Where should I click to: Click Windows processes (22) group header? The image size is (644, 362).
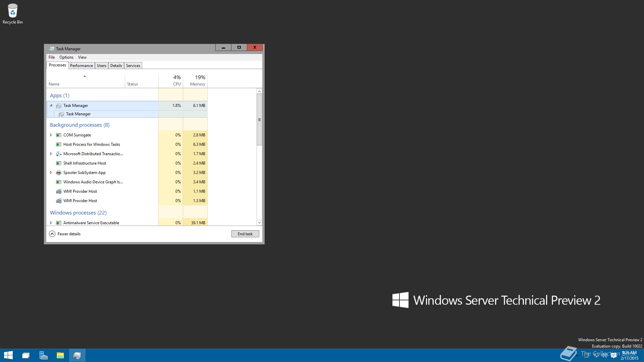[78, 213]
